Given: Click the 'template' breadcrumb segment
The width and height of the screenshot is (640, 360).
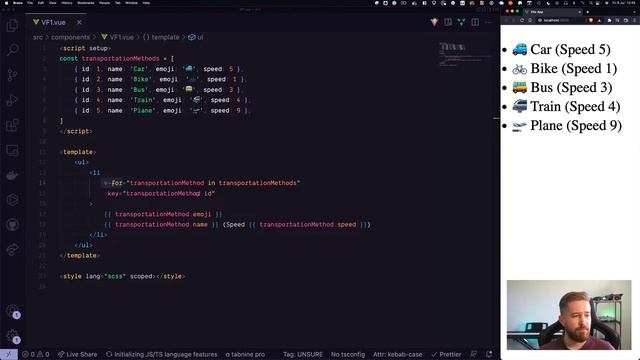Looking at the screenshot, I should 161,37.
